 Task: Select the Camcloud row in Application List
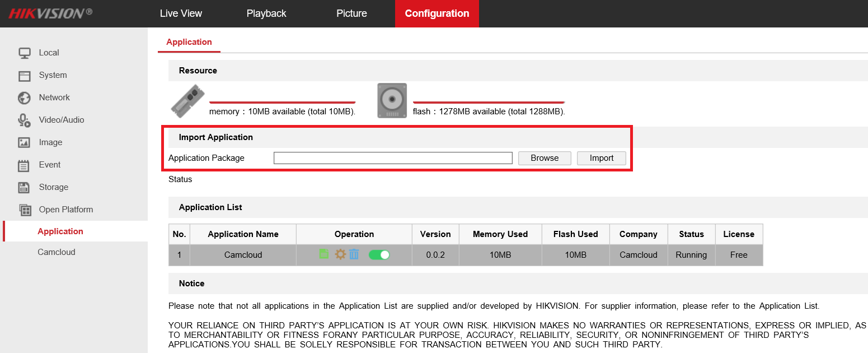coord(466,255)
